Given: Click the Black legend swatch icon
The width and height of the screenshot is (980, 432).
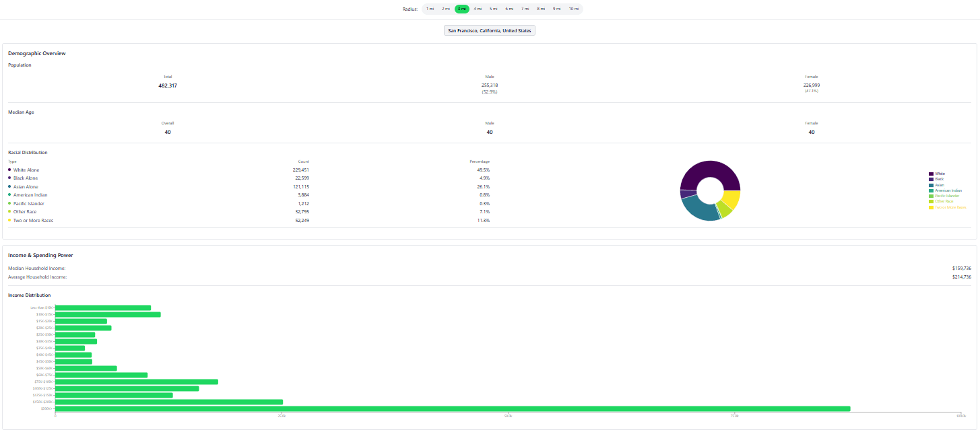Looking at the screenshot, I should point(931,180).
